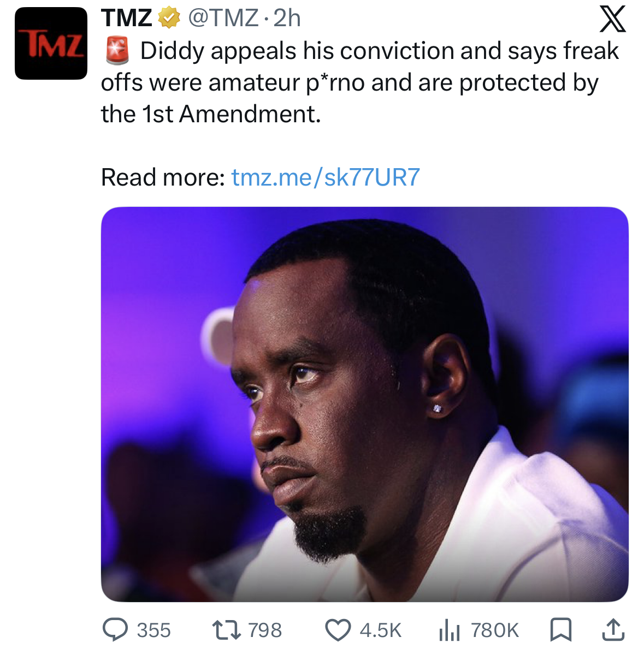Open the tmz.me/sk77UR7 link

326,177
